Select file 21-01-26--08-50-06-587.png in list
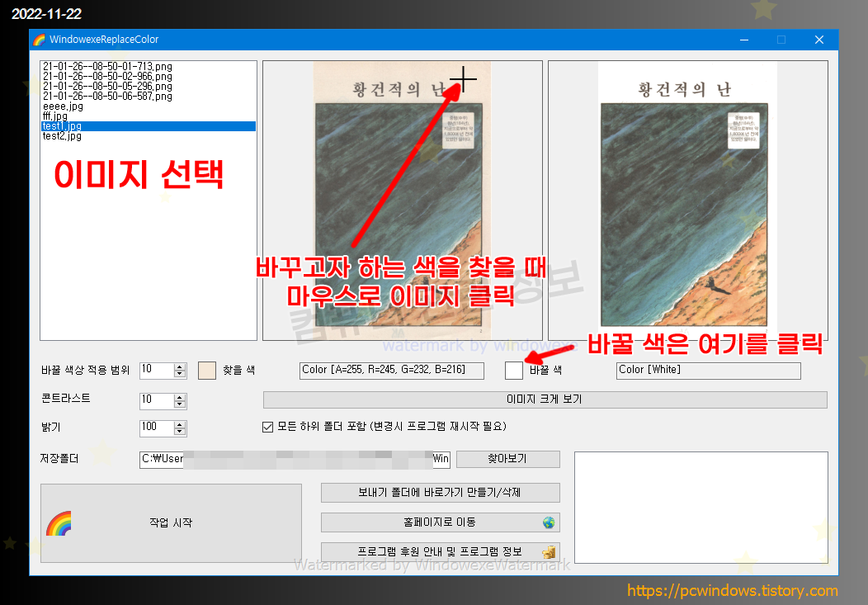868x605 pixels. click(x=107, y=97)
